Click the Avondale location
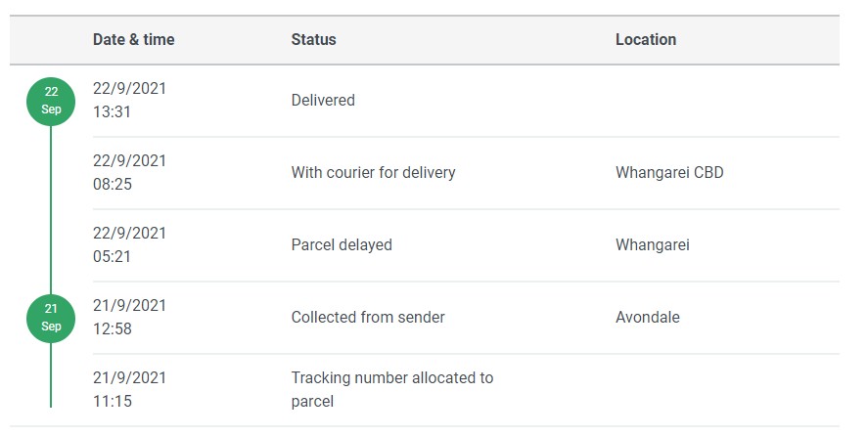 pyautogui.click(x=648, y=318)
